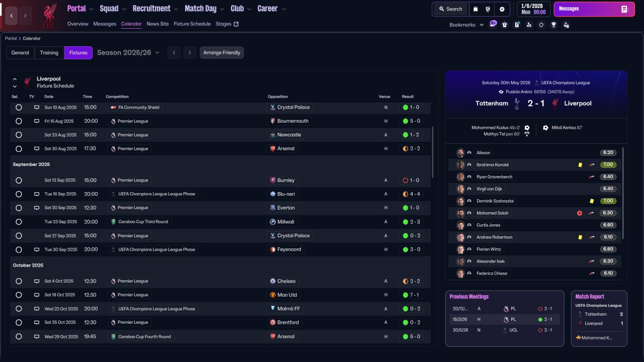Click the purple Messages button
Screen dimensions: 644x362
click(594, 9)
